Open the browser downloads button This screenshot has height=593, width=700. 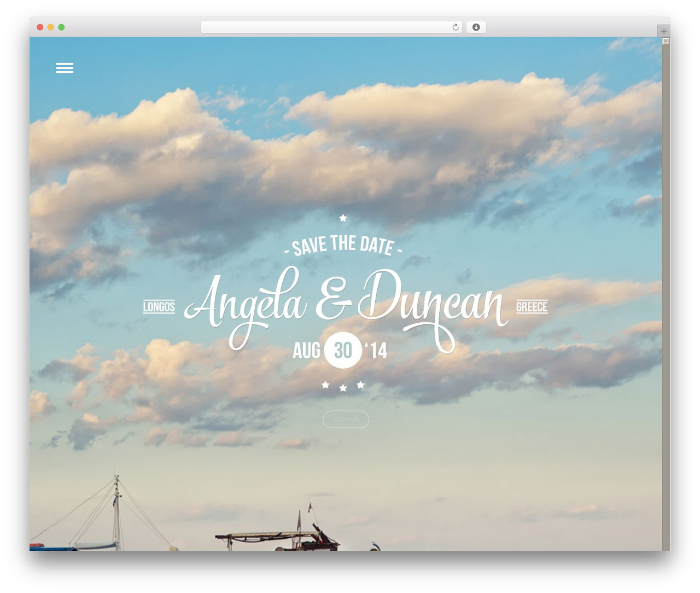point(476,27)
